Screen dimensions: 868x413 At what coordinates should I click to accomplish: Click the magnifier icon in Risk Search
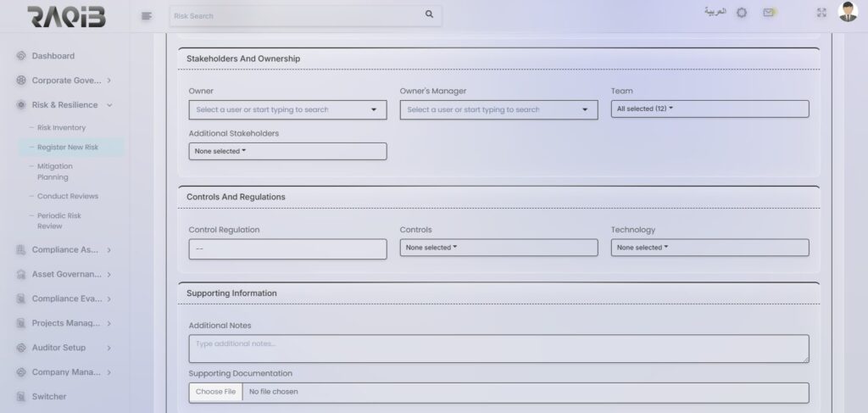pos(429,14)
